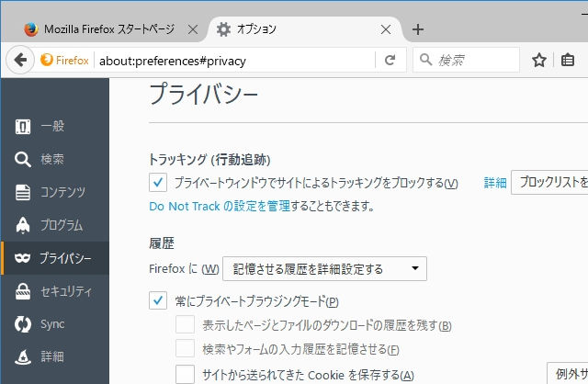
Task: Open プログラム settings via rocket icon
Action: tap(23, 225)
